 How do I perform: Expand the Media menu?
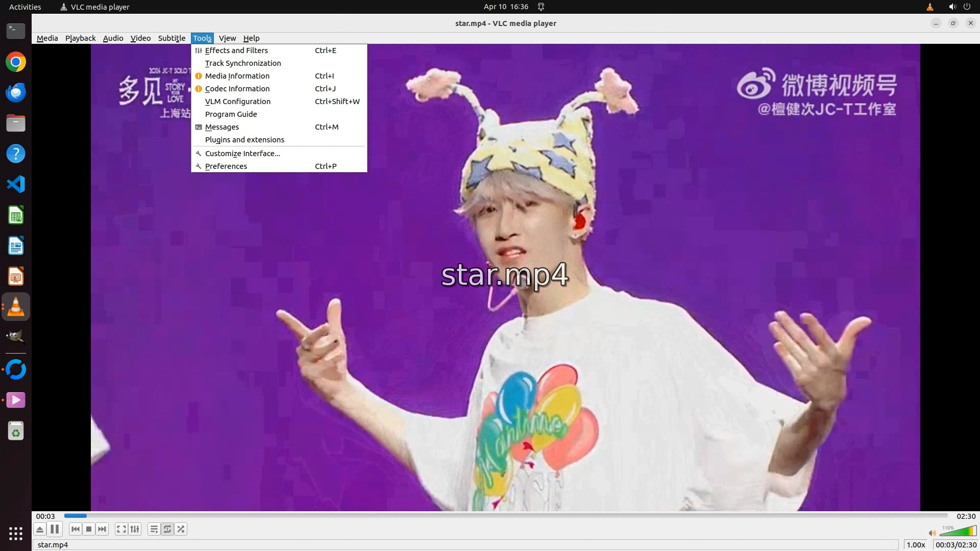tap(47, 38)
